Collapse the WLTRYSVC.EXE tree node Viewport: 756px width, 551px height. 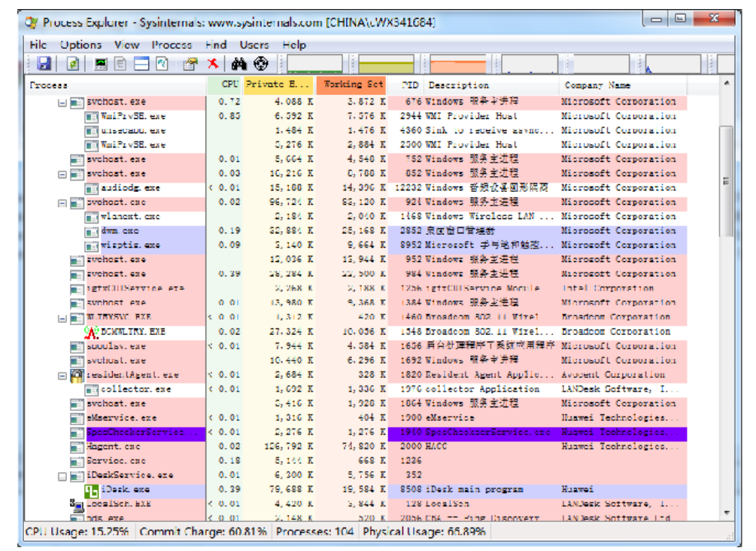[62, 318]
